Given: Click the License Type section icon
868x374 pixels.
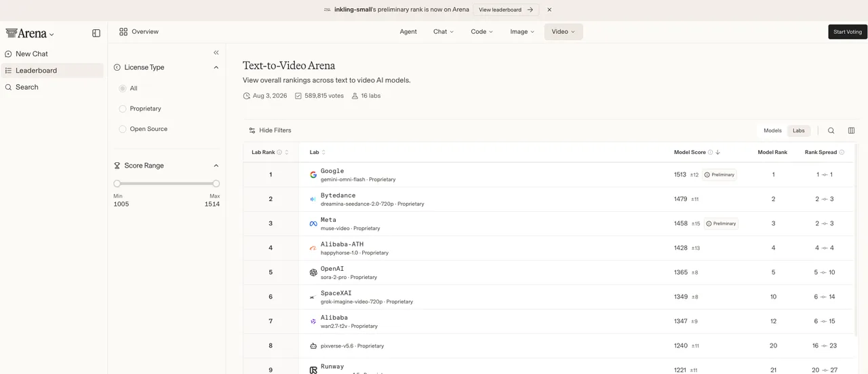Looking at the screenshot, I should [117, 67].
